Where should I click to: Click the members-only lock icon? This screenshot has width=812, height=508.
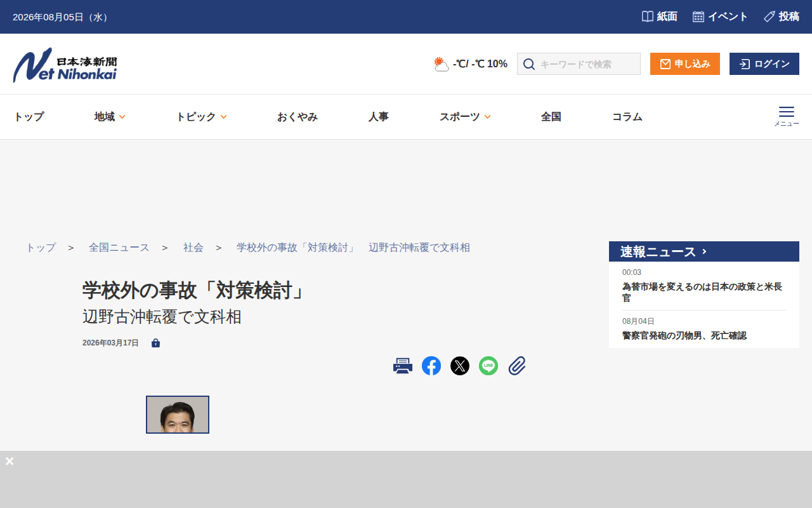155,343
